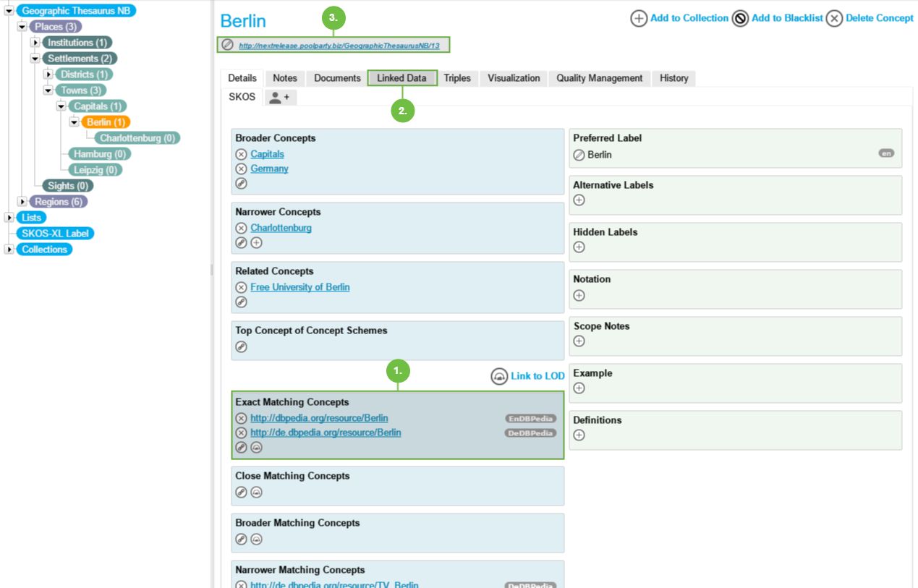Open the Quality Management tab
Viewport: 918px width, 588px height.
pyautogui.click(x=599, y=78)
